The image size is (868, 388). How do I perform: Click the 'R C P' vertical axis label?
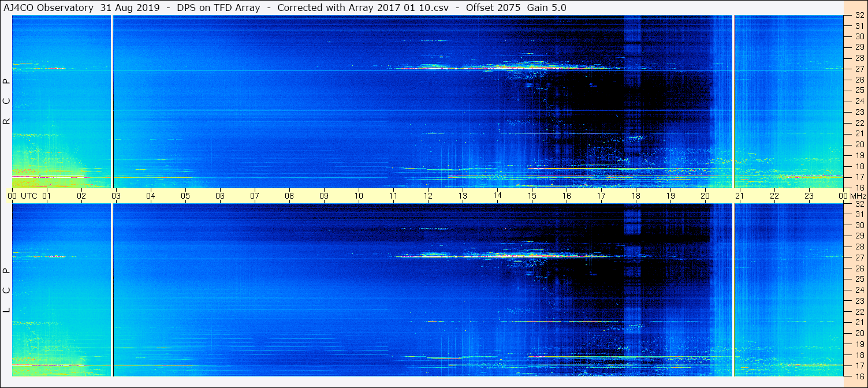(7, 101)
